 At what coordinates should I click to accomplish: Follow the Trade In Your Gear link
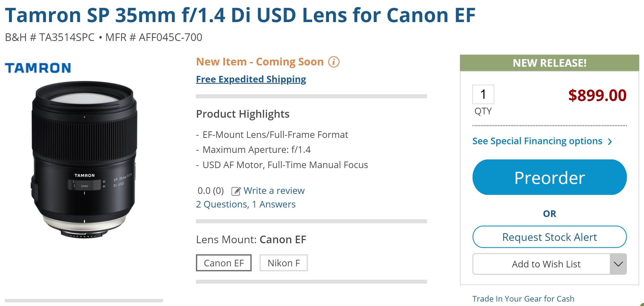(523, 299)
